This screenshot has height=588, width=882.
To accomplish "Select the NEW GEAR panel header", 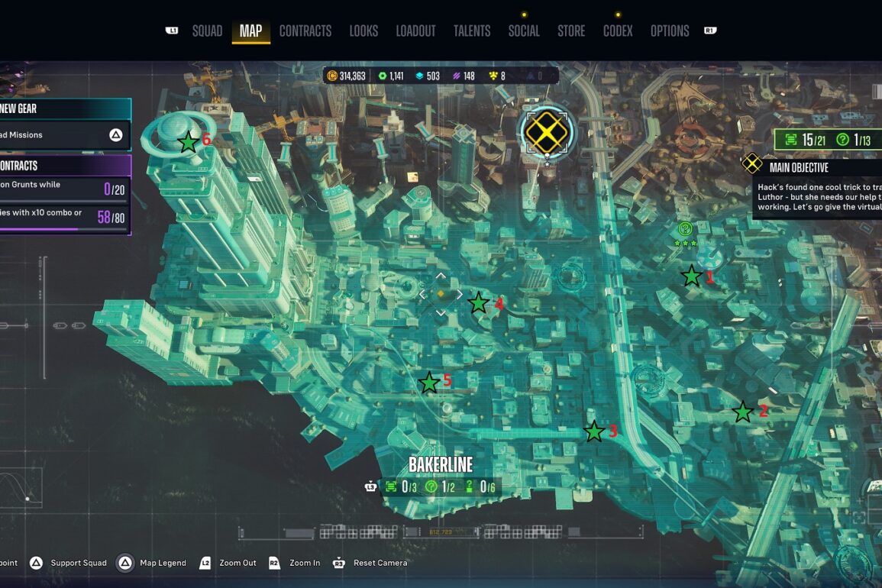I will tap(65, 108).
